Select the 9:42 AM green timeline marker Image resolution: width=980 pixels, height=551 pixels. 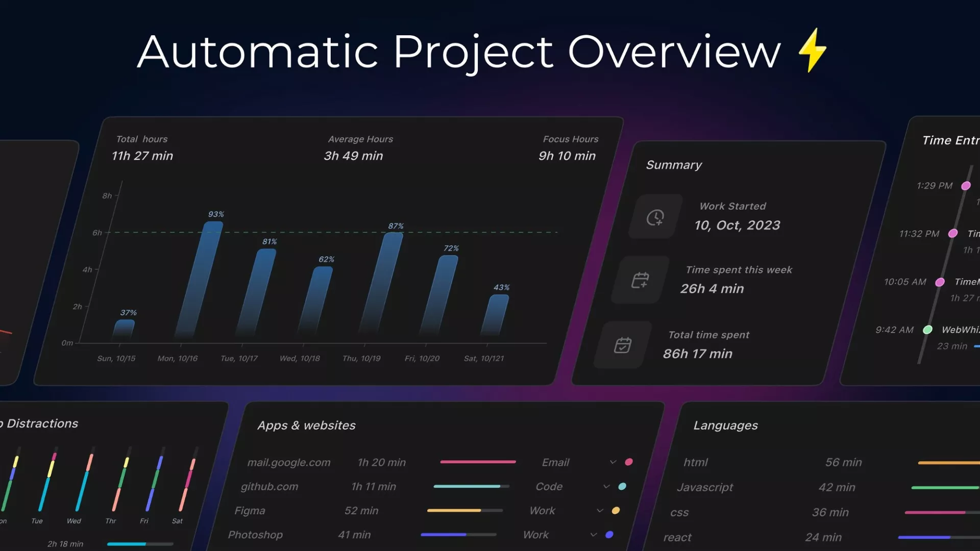point(928,330)
